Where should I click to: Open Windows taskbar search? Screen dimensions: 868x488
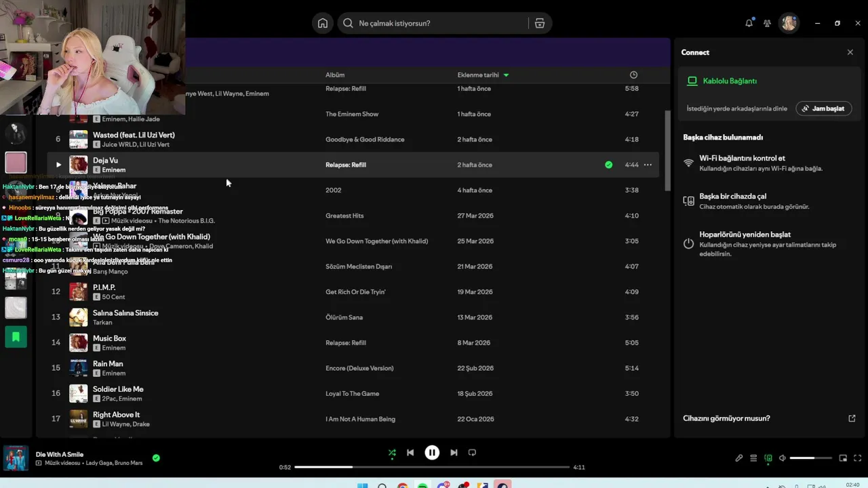pos(382,486)
